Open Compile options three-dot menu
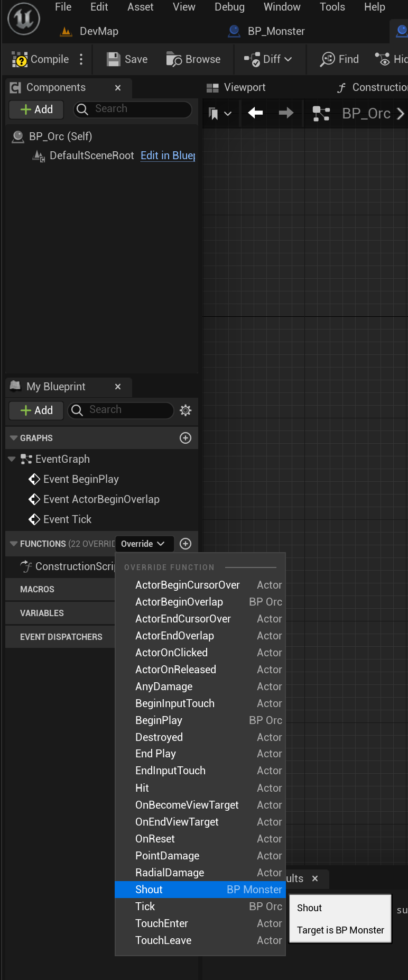 tap(81, 59)
